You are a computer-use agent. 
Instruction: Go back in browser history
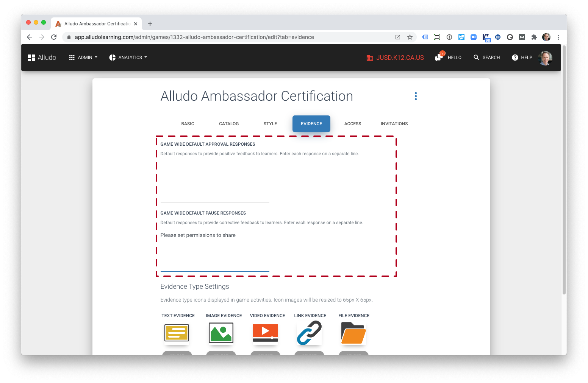30,37
